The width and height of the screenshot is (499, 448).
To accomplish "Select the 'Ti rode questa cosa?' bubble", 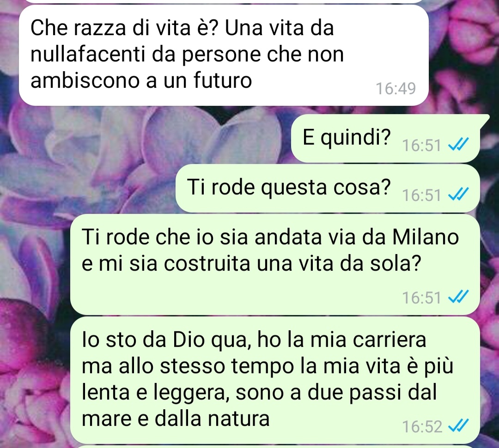I will click(x=328, y=188).
